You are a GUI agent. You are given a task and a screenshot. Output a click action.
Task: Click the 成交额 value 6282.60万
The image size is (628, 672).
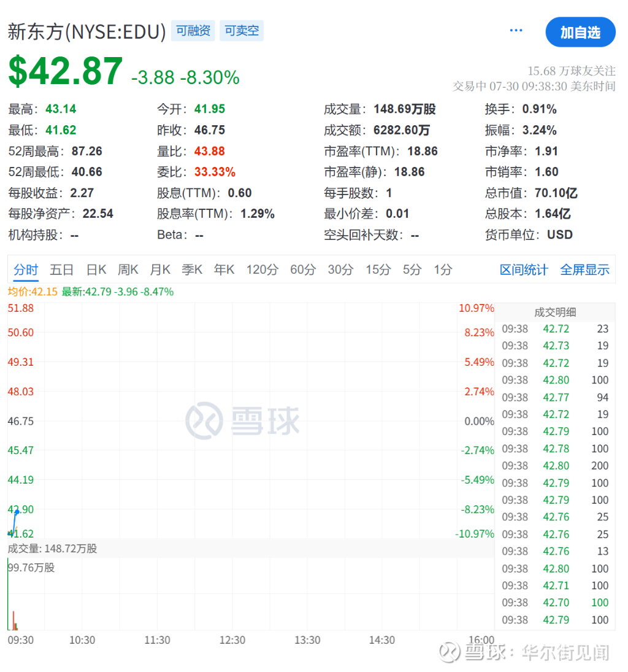click(401, 130)
